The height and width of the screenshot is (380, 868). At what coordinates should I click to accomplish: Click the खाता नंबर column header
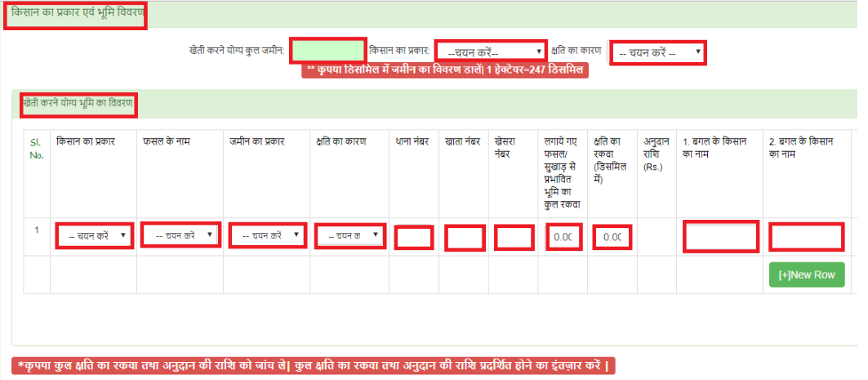(x=463, y=142)
